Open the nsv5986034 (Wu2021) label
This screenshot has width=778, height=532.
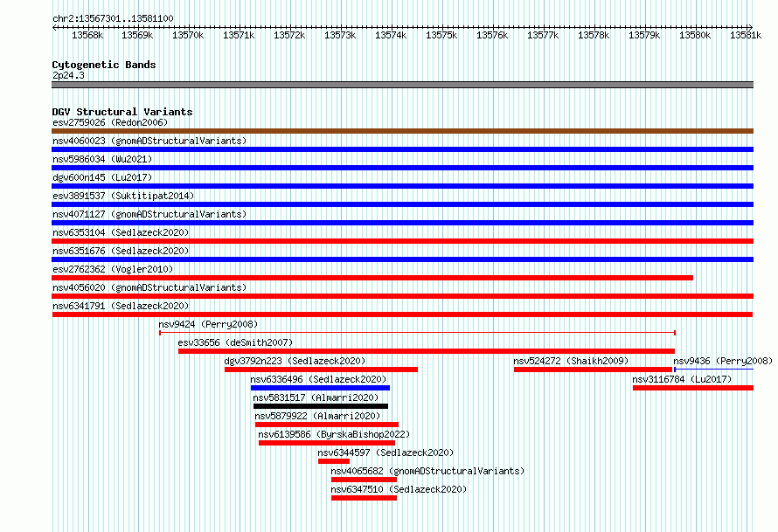[102, 159]
